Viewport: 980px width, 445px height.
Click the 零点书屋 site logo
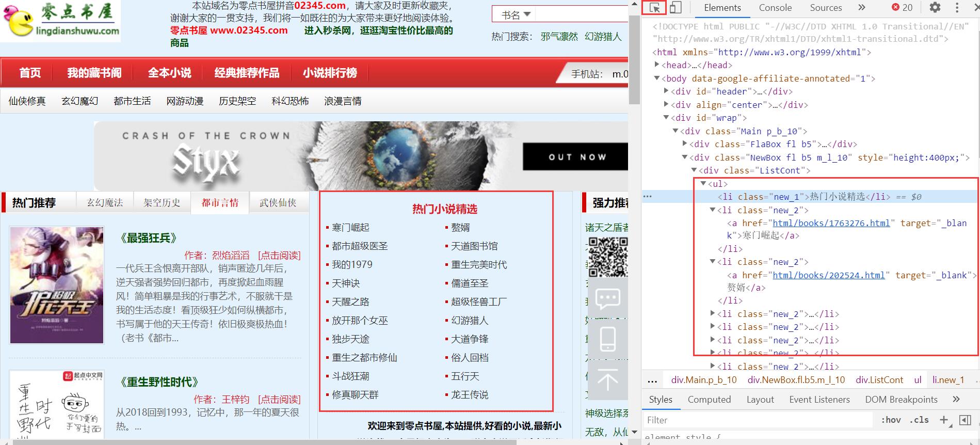60,21
